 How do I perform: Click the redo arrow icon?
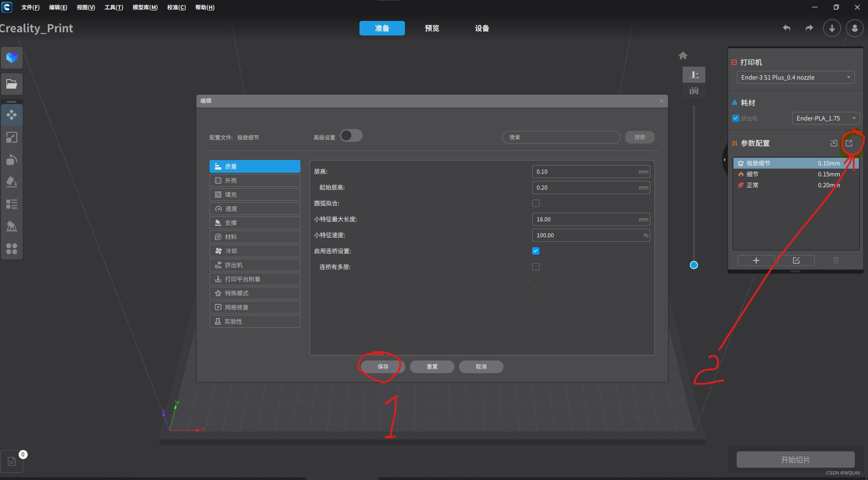(809, 28)
